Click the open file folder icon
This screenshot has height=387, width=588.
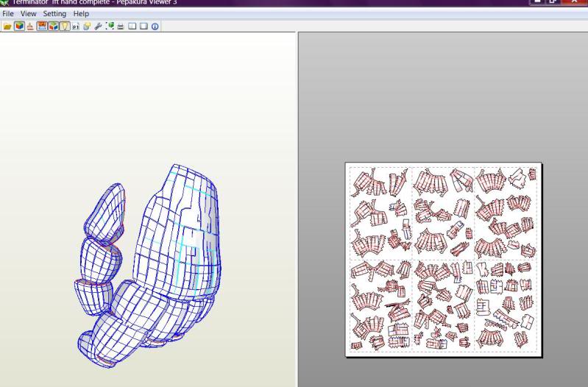tap(7, 26)
